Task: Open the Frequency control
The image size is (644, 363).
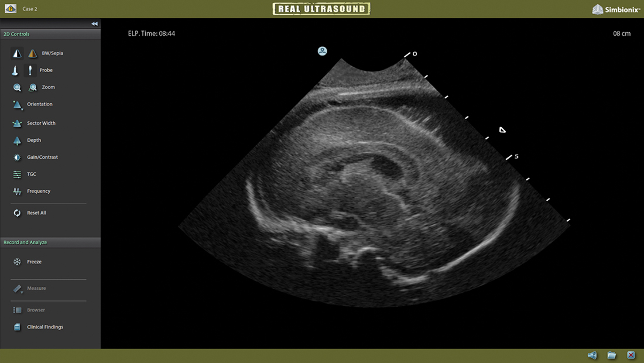Action: 32,191
